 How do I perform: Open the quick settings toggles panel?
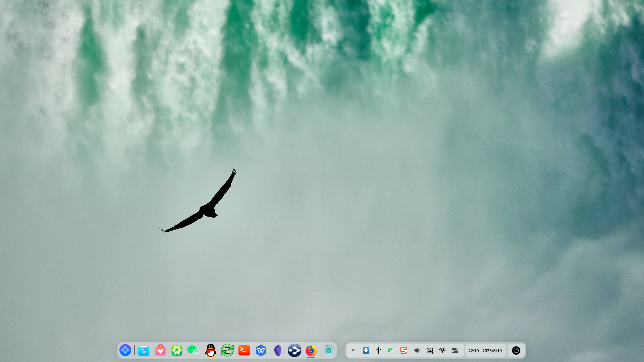pyautogui.click(x=455, y=350)
